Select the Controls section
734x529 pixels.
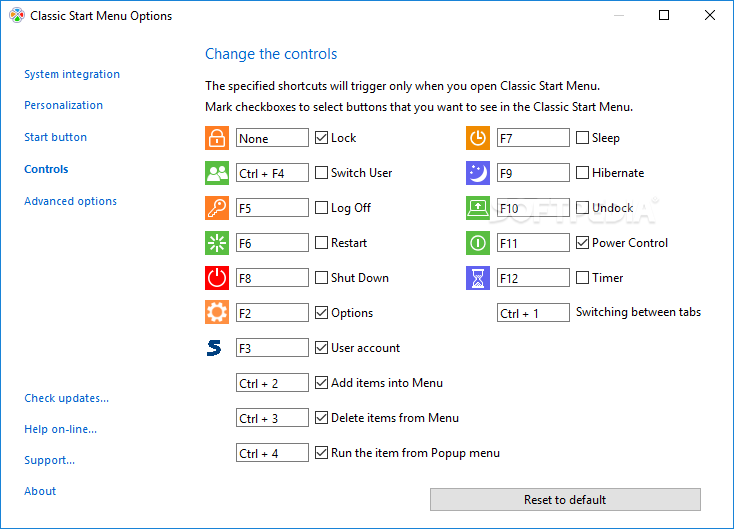46,169
